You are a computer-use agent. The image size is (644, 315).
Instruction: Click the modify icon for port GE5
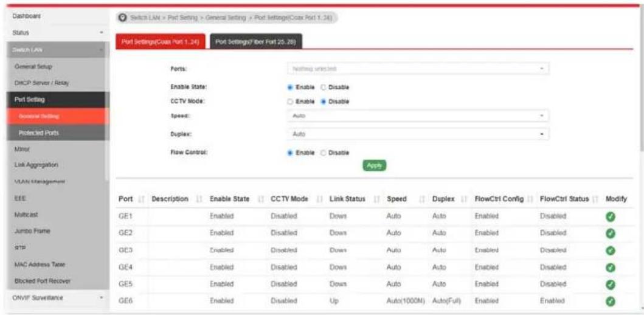611,284
